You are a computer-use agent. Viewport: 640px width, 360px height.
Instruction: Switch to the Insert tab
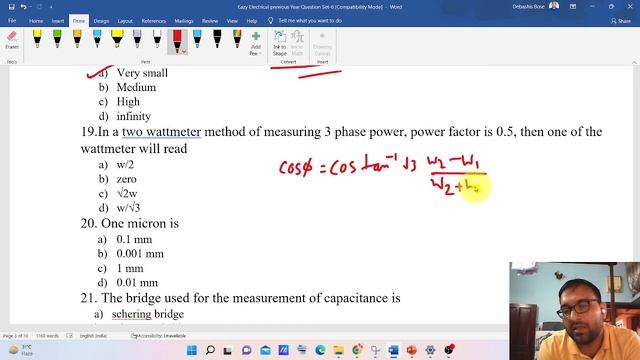[58, 21]
